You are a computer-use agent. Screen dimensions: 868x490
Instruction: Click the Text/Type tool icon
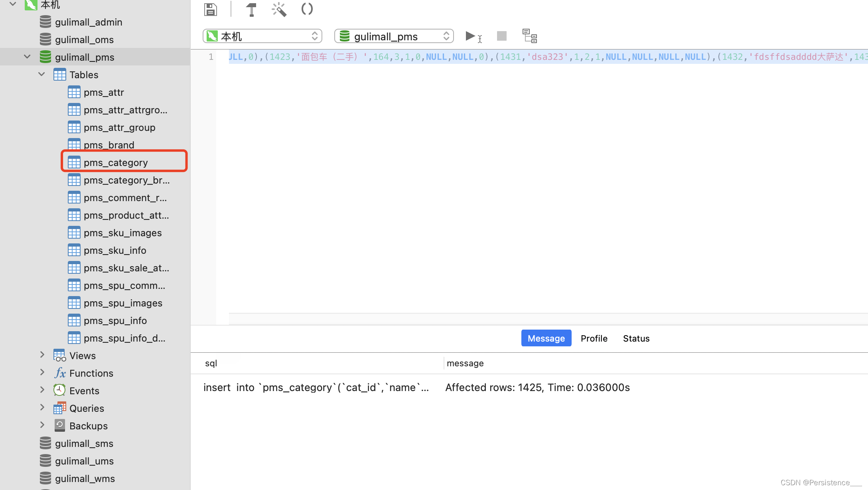pyautogui.click(x=251, y=9)
